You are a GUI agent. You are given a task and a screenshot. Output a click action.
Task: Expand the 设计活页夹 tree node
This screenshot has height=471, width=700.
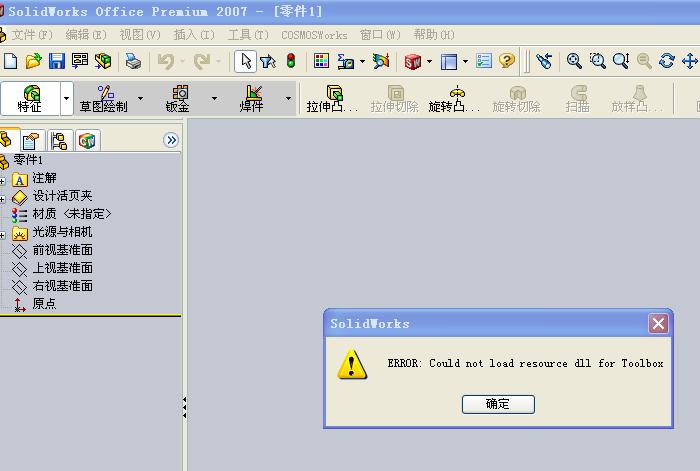coord(2,199)
